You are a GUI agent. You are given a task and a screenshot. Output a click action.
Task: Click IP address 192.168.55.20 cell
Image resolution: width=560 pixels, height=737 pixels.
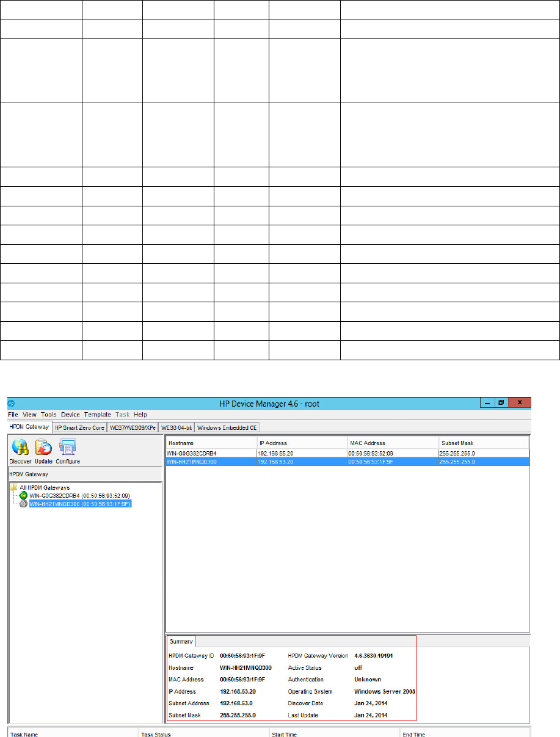[x=302, y=454]
